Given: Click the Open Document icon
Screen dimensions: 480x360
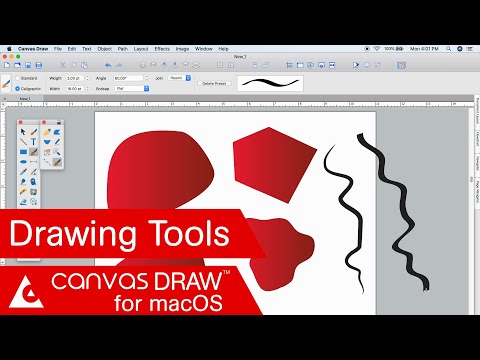Looking at the screenshot, I should (x=17, y=65).
